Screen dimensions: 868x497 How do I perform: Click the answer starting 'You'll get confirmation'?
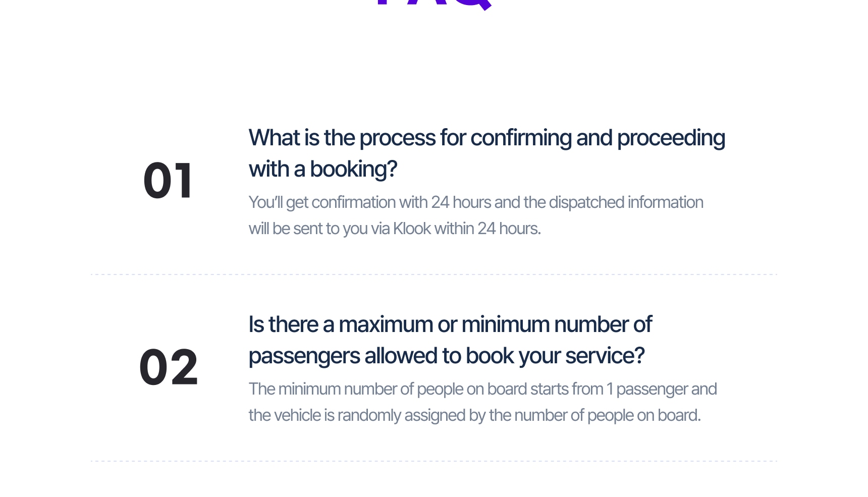tap(476, 215)
